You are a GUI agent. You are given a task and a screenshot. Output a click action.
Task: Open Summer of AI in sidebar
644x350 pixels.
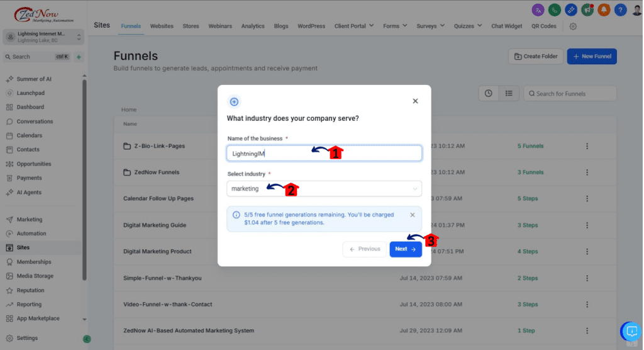click(x=34, y=79)
